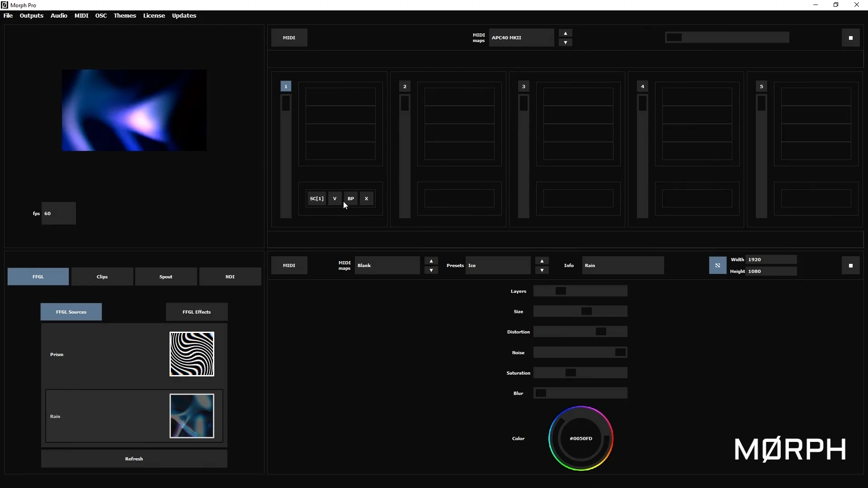This screenshot has width=868, height=488.
Task: Click the X button in layer 1
Action: (366, 198)
